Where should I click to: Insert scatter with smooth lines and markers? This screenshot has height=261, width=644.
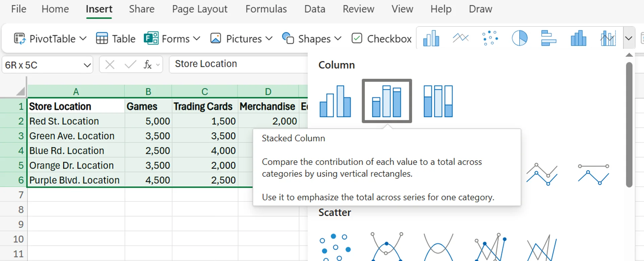[387, 247]
